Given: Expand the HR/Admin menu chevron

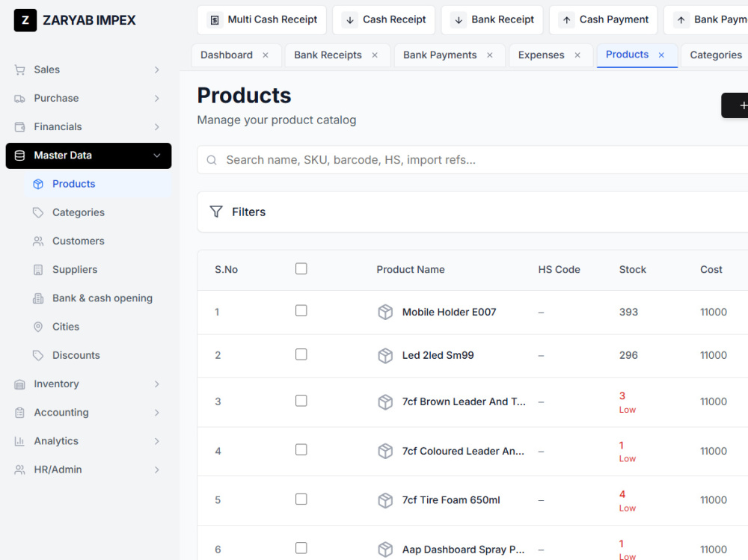Looking at the screenshot, I should point(157,470).
